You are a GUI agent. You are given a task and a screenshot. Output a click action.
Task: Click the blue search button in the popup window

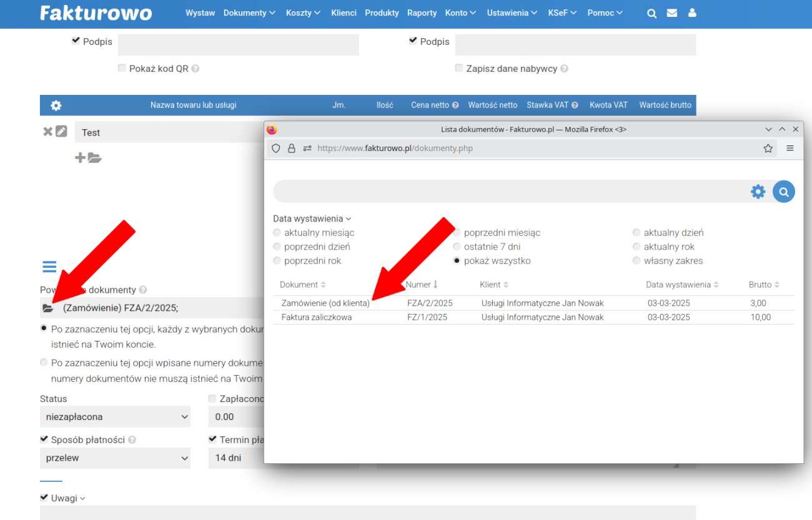click(x=783, y=192)
